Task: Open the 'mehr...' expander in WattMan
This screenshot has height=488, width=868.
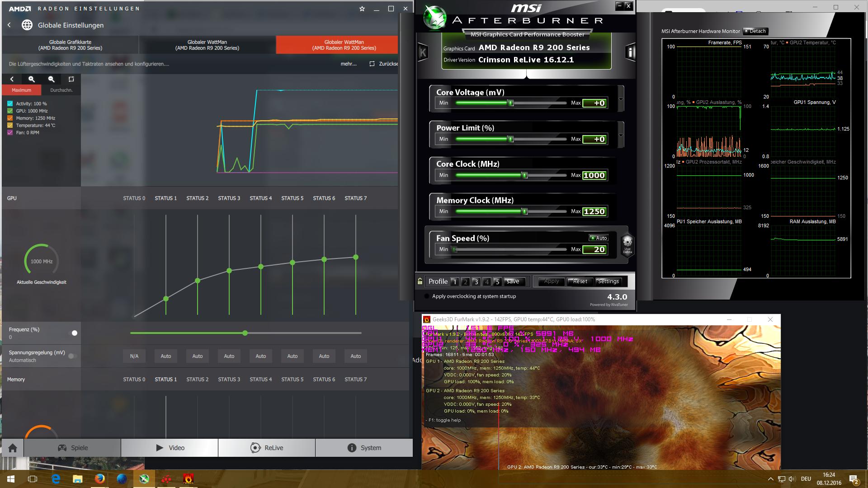Action: click(x=348, y=64)
